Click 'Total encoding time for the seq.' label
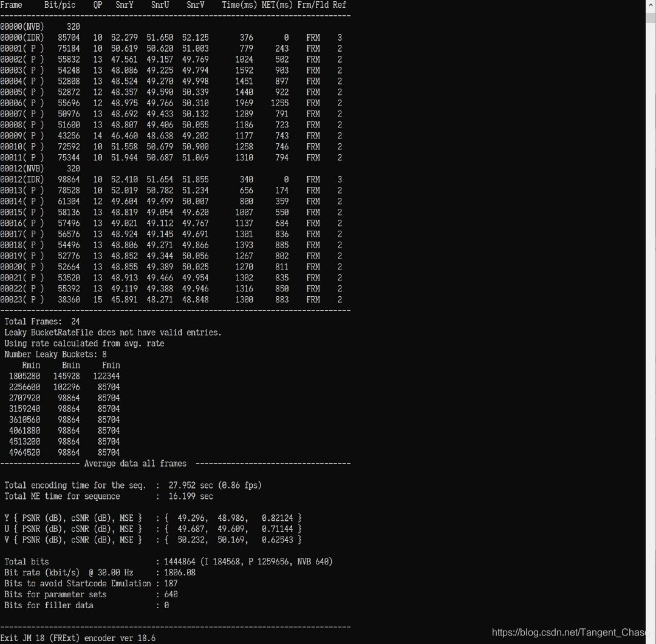The height and width of the screenshot is (644, 656). (x=75, y=485)
